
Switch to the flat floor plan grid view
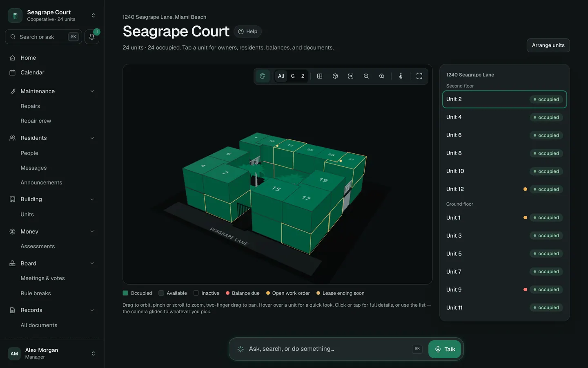pos(320,76)
